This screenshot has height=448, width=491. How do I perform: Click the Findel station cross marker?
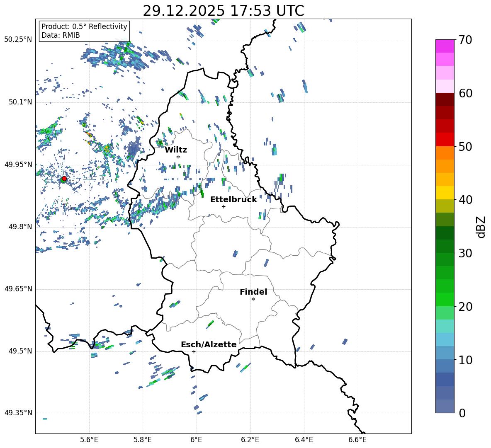coord(253,299)
